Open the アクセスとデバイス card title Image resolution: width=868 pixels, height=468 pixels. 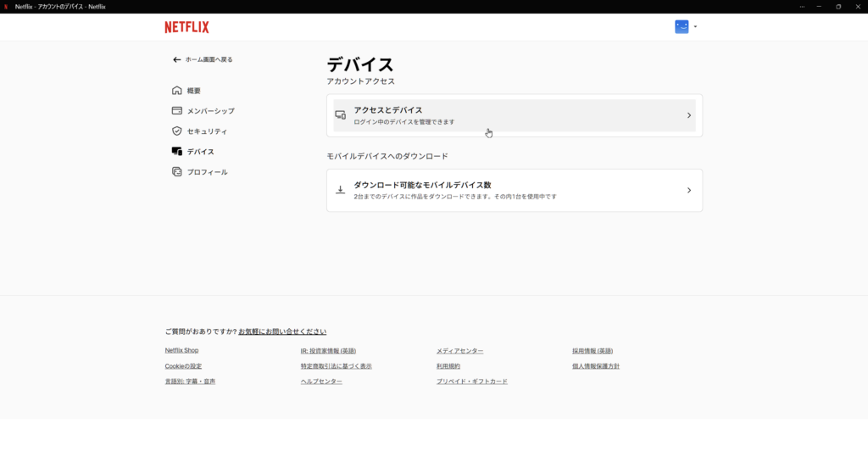[x=388, y=110]
